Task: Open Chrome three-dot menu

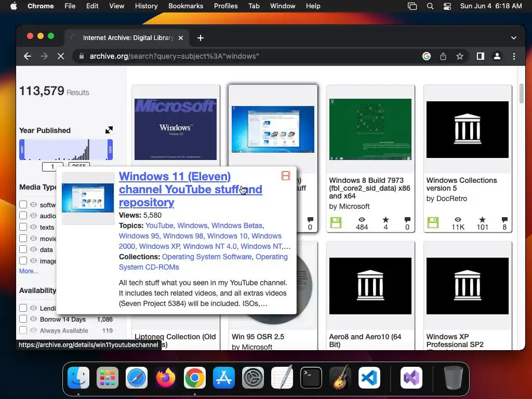Action: click(x=514, y=56)
